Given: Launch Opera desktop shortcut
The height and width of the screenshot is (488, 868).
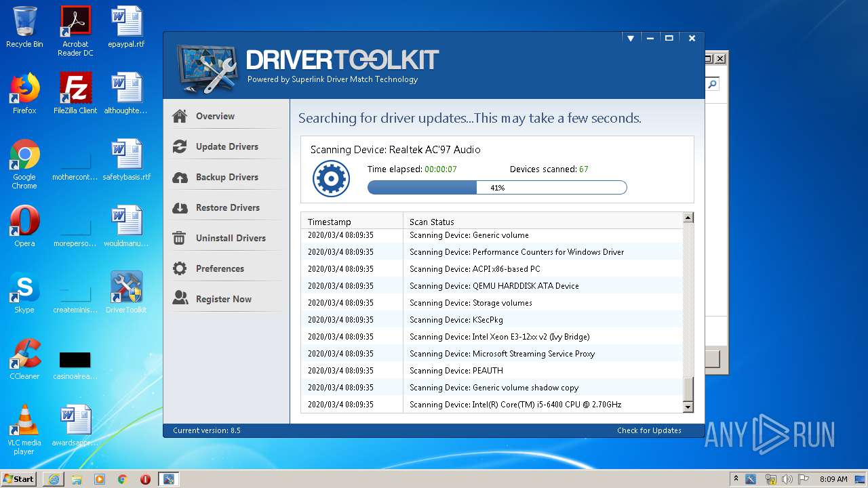Looking at the screenshot, I should tap(24, 226).
